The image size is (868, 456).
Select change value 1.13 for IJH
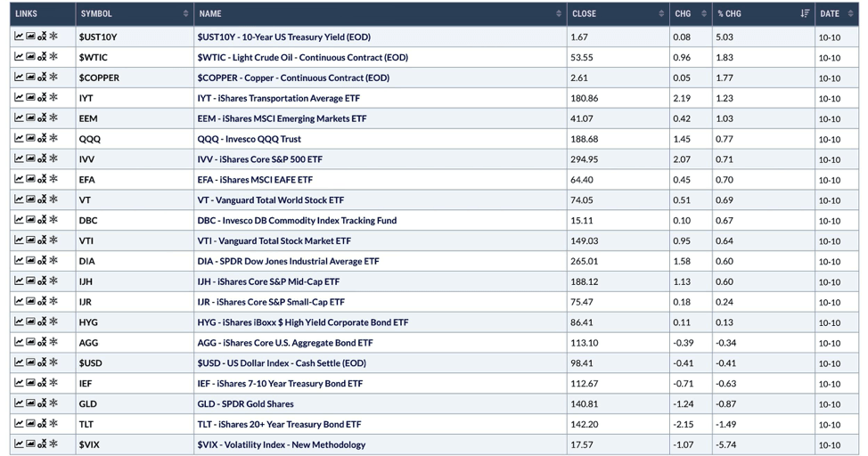click(682, 281)
